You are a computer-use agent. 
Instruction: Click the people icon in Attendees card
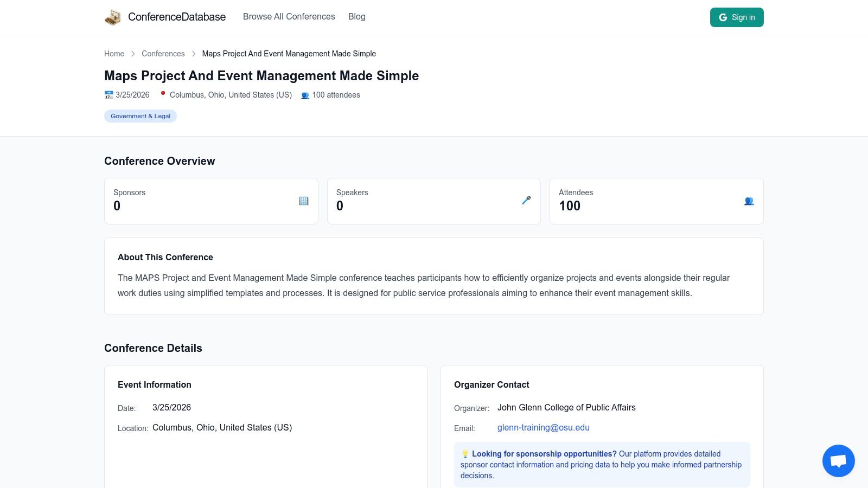[749, 201]
